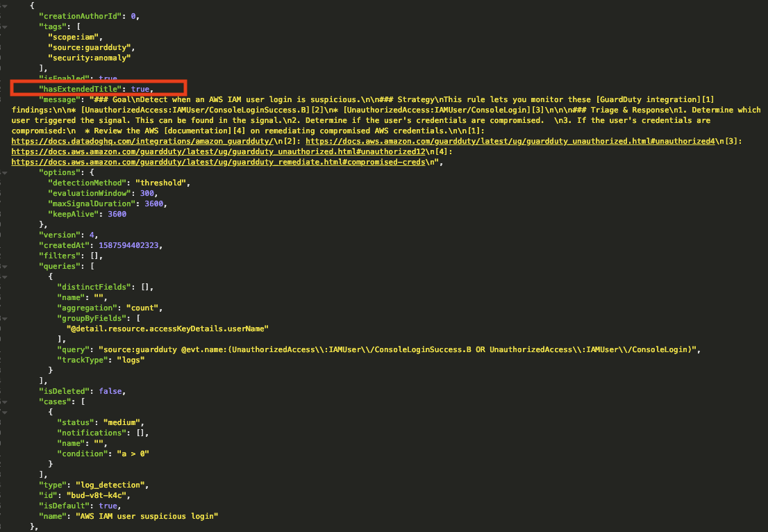Open the guardduty_unauthorized.html#unauthorized4 link

[x=510, y=141]
